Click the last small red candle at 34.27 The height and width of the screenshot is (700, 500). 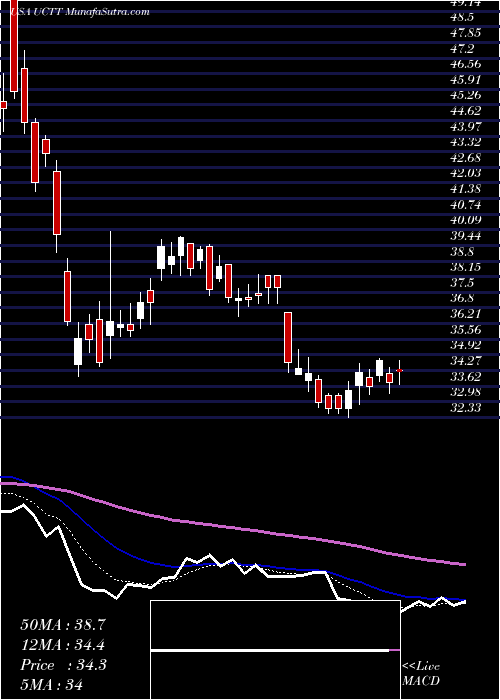coord(400,371)
